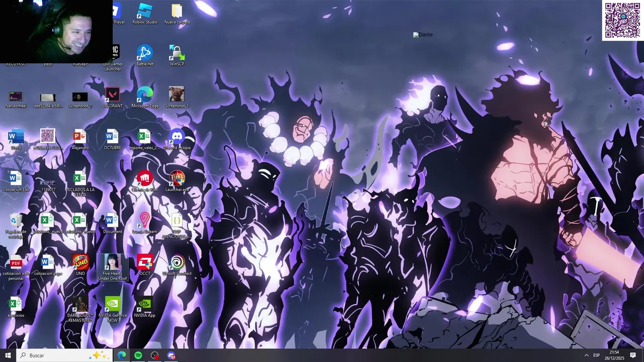644x362 pixels.
Task: Select the Narutomaki file
Action: click(x=16, y=100)
